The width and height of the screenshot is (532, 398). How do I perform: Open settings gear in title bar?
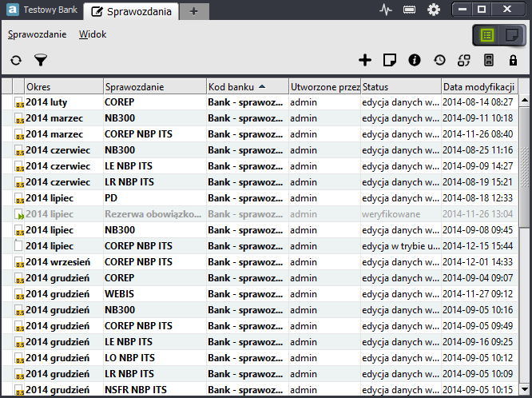click(x=434, y=10)
